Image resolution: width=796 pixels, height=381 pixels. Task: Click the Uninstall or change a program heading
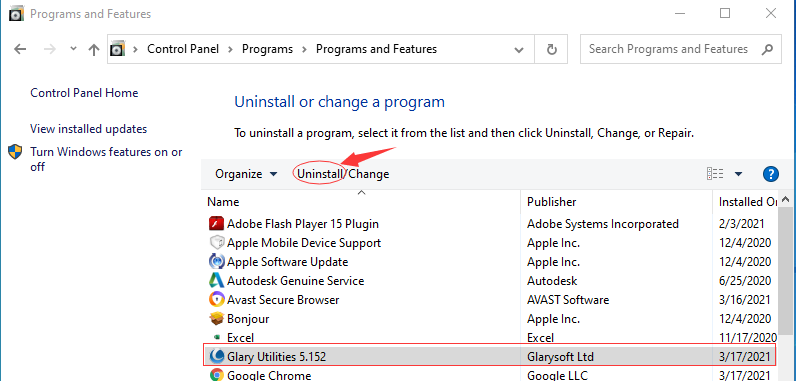coord(340,102)
